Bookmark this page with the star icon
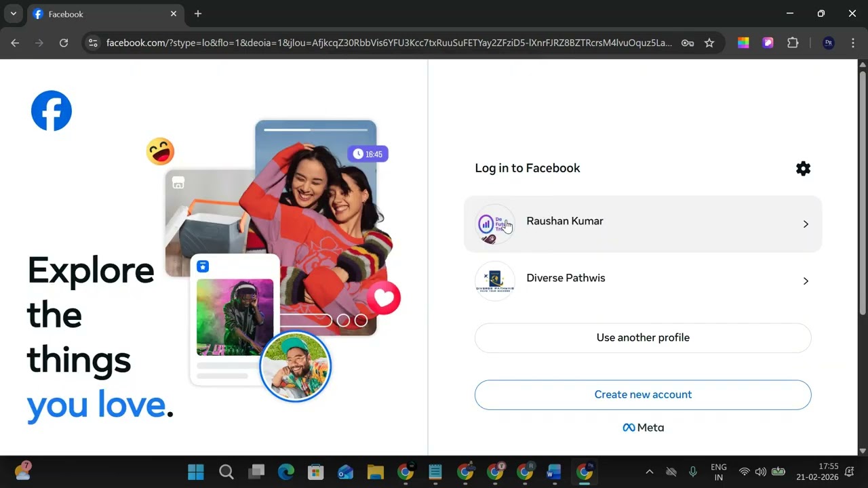The width and height of the screenshot is (868, 488). click(x=709, y=43)
